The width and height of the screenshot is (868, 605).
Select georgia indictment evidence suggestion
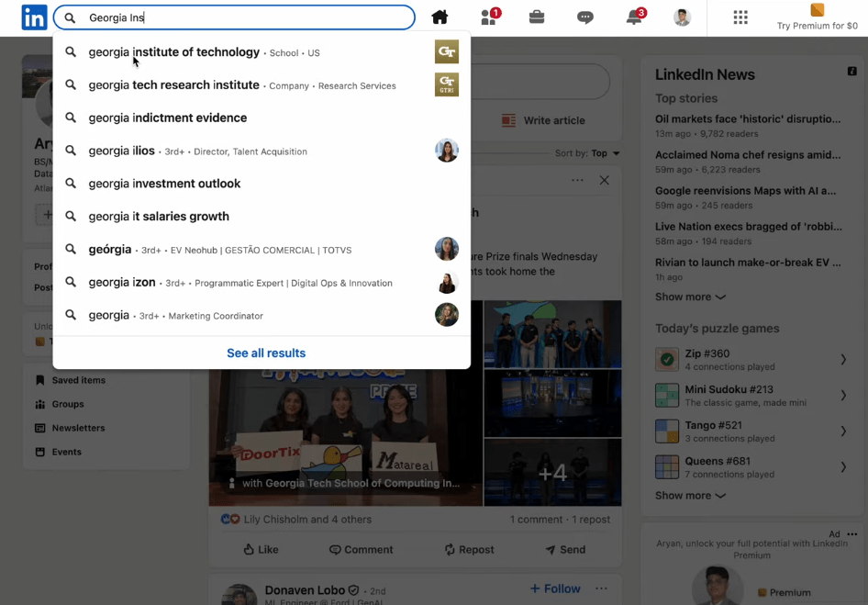click(262, 118)
